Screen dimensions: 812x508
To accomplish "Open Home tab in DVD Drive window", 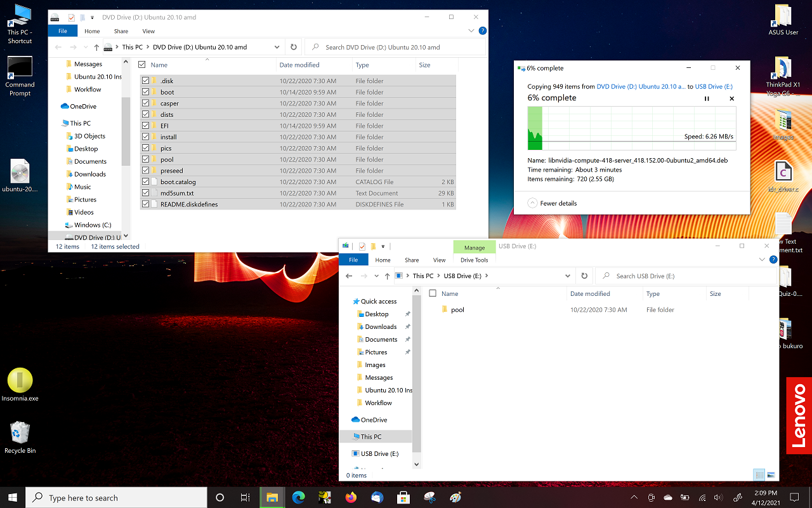I will [92, 31].
